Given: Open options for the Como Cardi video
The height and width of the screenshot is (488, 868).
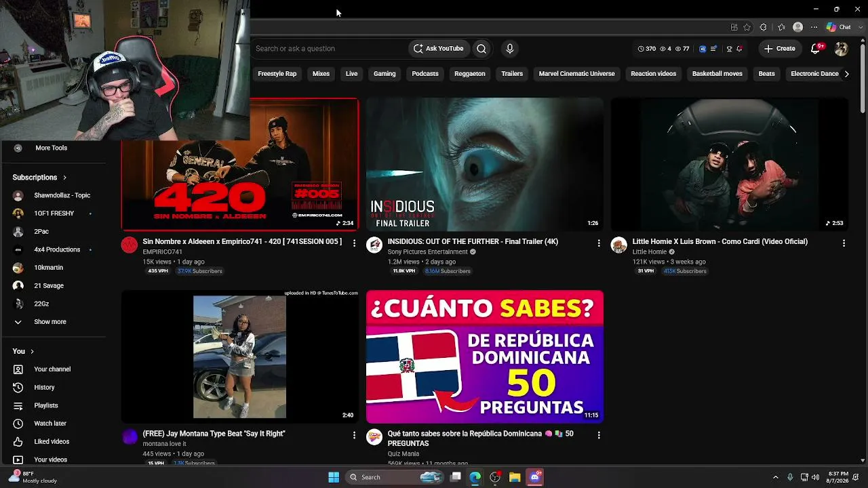Looking at the screenshot, I should pyautogui.click(x=844, y=243).
